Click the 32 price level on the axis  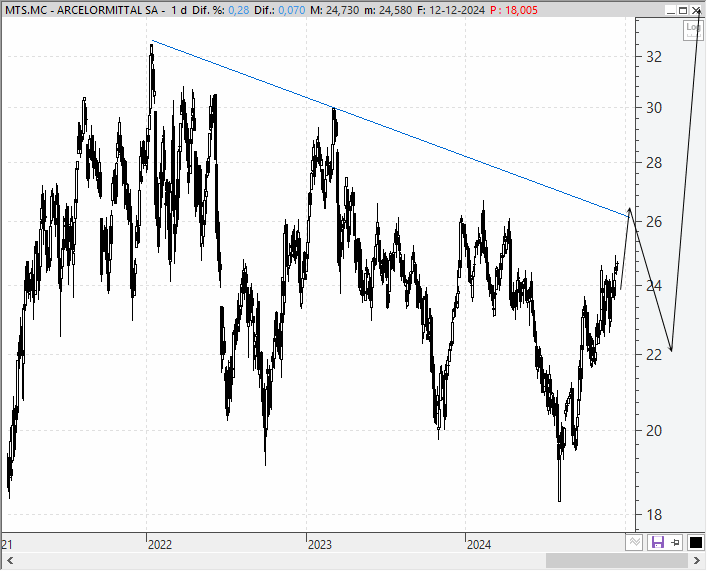pyautogui.click(x=654, y=57)
